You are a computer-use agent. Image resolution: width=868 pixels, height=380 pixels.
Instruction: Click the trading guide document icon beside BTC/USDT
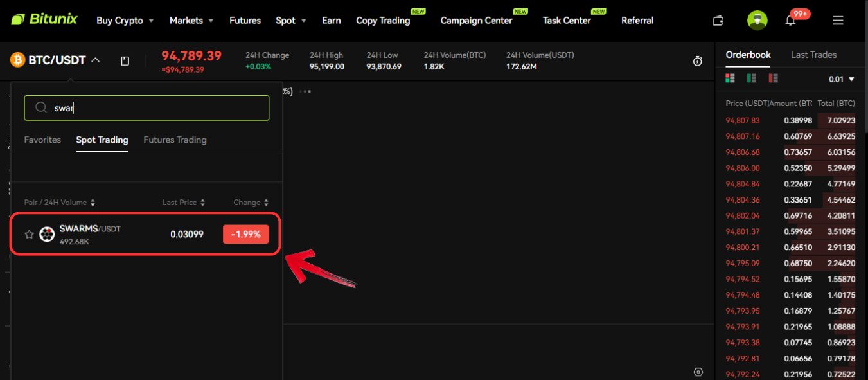[x=125, y=60]
